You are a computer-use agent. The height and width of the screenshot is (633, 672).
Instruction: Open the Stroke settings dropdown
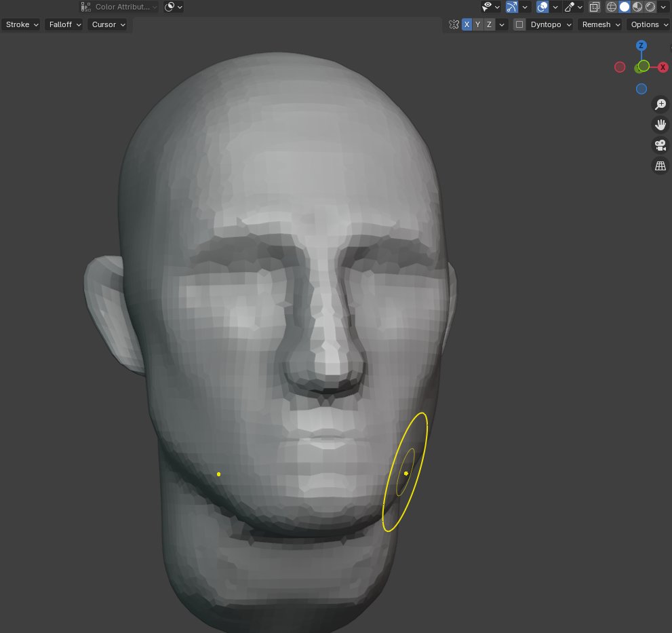point(22,24)
